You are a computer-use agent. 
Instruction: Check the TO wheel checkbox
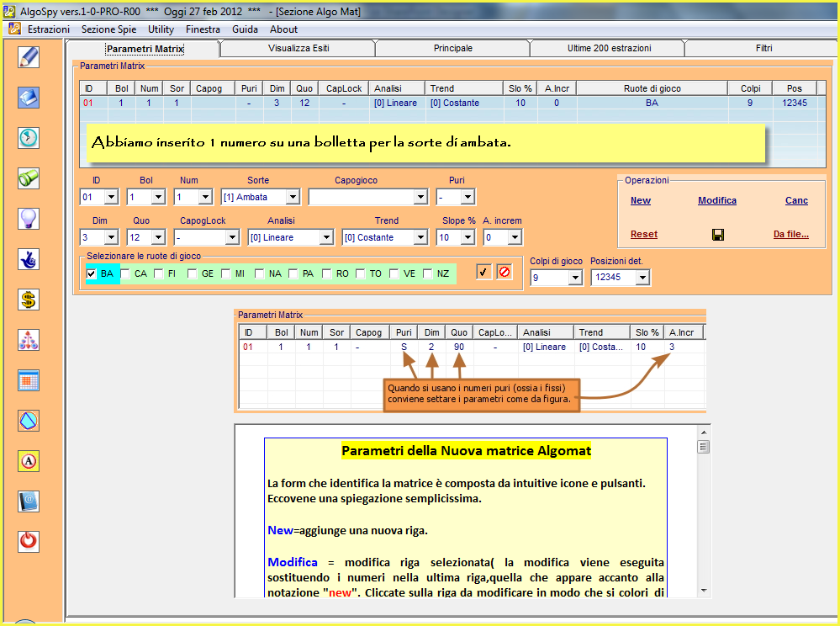point(361,274)
